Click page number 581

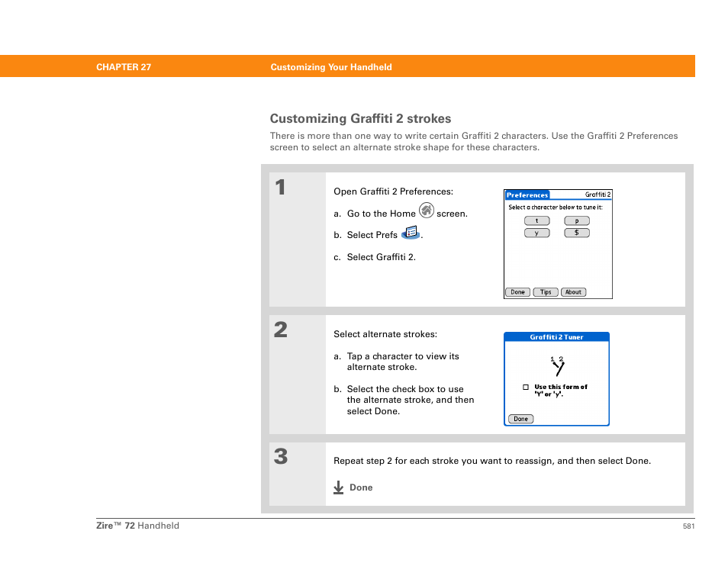tap(688, 526)
